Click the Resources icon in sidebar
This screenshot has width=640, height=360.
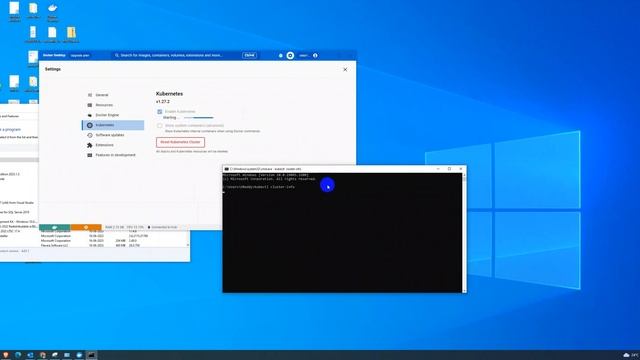point(90,105)
